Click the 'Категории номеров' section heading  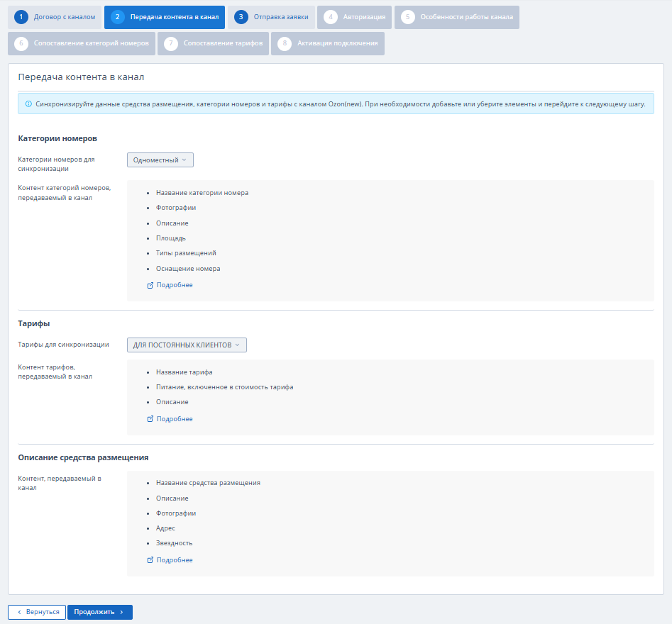tap(57, 139)
